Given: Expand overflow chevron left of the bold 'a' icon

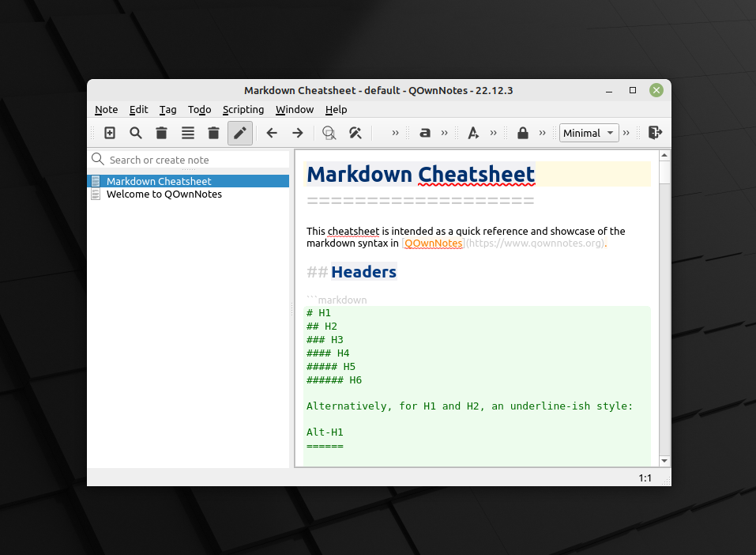Looking at the screenshot, I should click(x=395, y=133).
